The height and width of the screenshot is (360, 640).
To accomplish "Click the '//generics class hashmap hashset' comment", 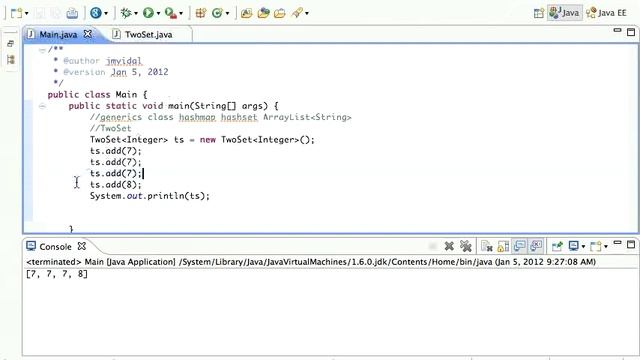I will pos(220,118).
